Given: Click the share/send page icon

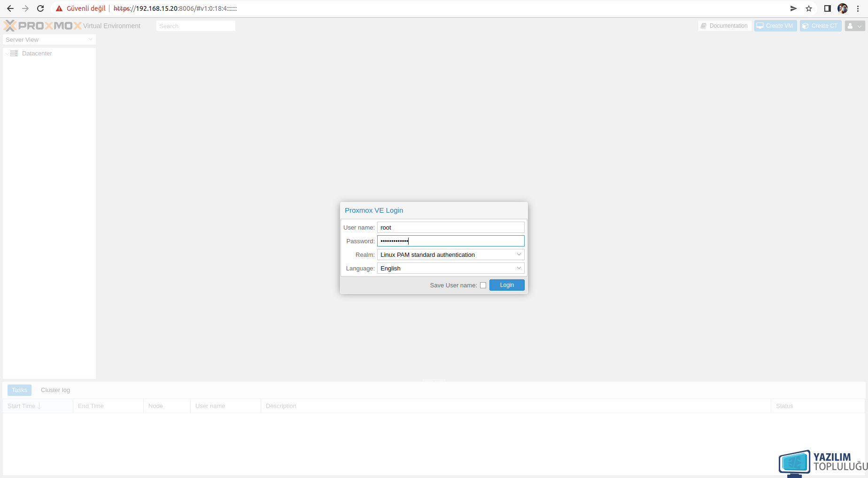Looking at the screenshot, I should point(793,8).
